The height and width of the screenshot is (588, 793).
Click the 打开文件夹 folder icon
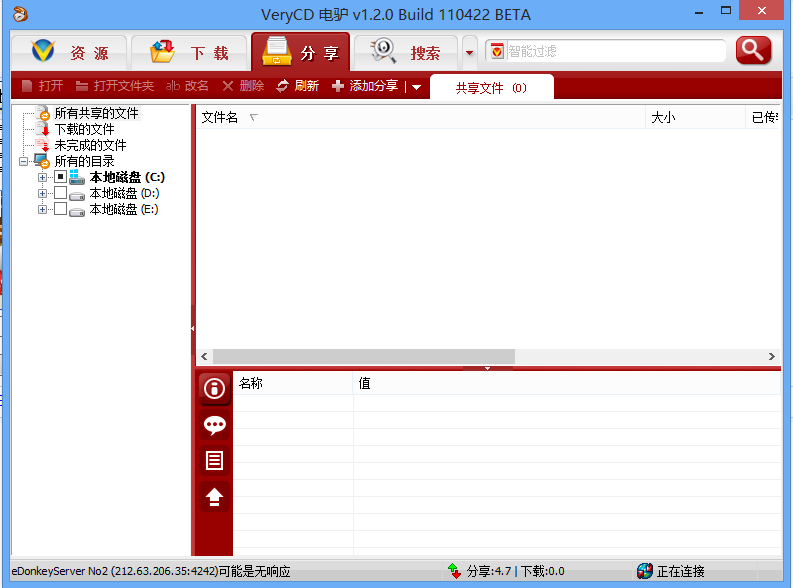[x=82, y=86]
